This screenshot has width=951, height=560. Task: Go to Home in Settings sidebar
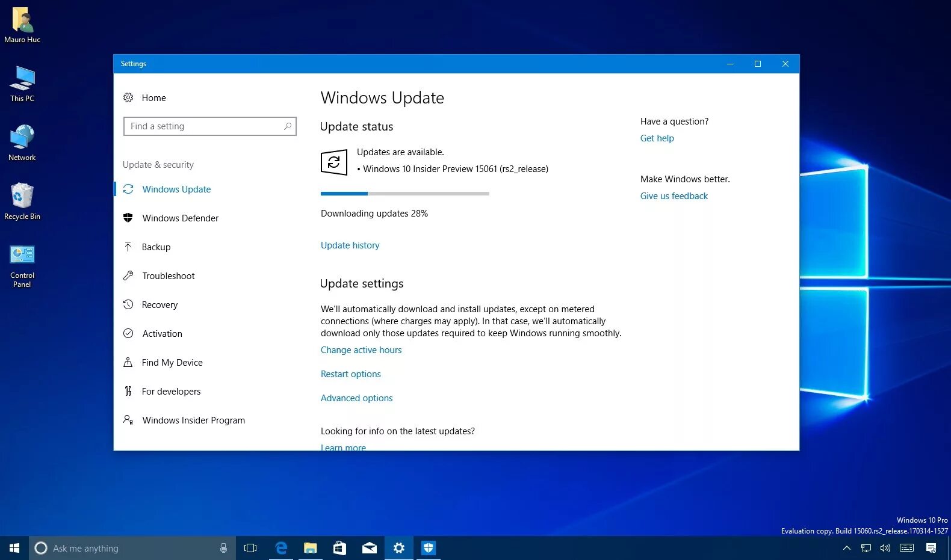(x=153, y=97)
